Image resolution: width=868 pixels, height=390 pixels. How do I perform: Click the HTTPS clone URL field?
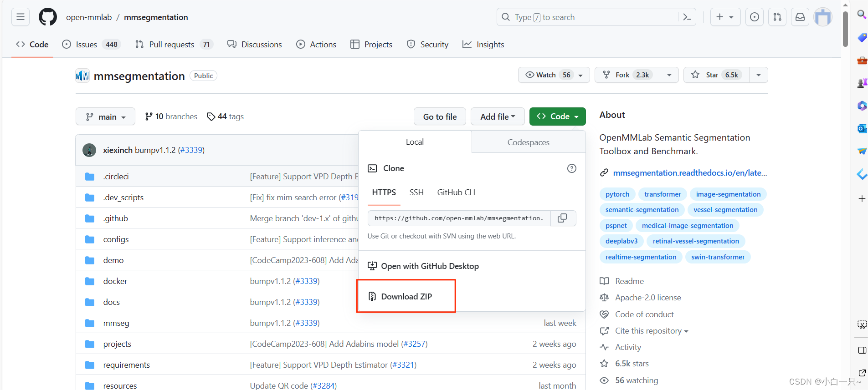click(x=459, y=218)
